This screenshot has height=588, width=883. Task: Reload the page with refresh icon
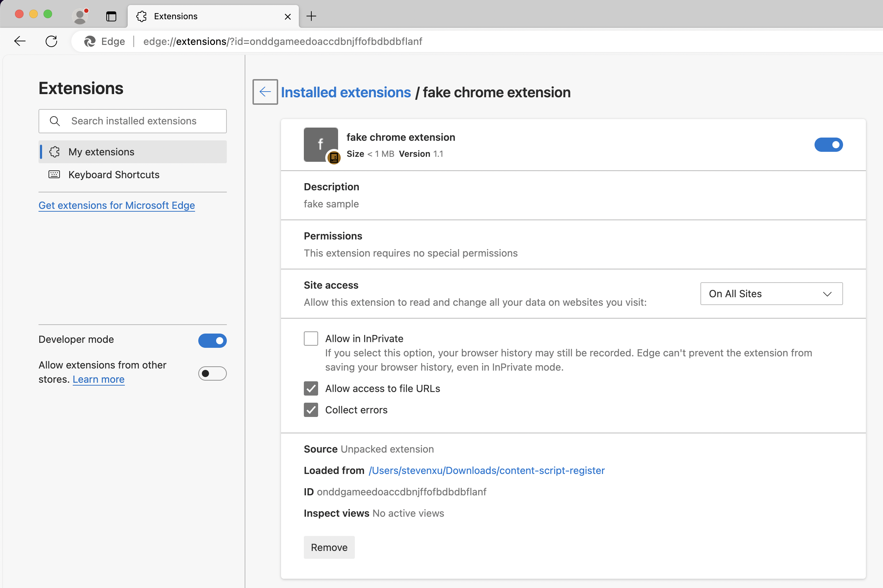coord(51,41)
